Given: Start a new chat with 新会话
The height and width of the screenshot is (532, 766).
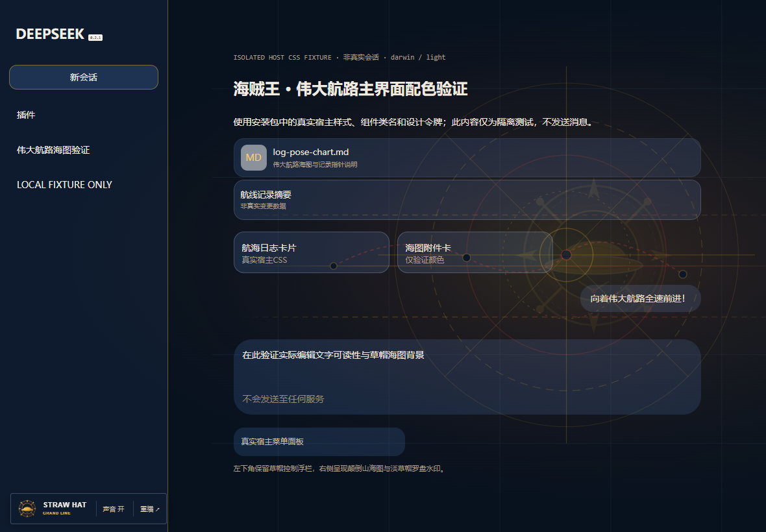Looking at the screenshot, I should (x=84, y=77).
